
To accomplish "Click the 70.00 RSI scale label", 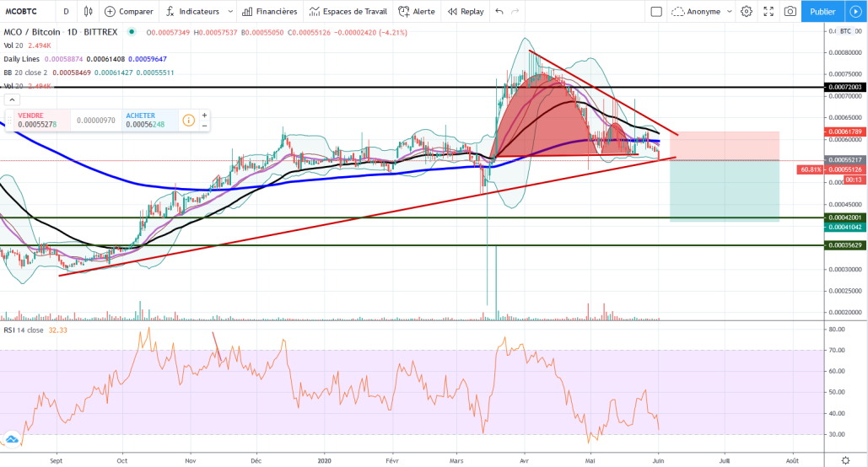I will pos(837,351).
